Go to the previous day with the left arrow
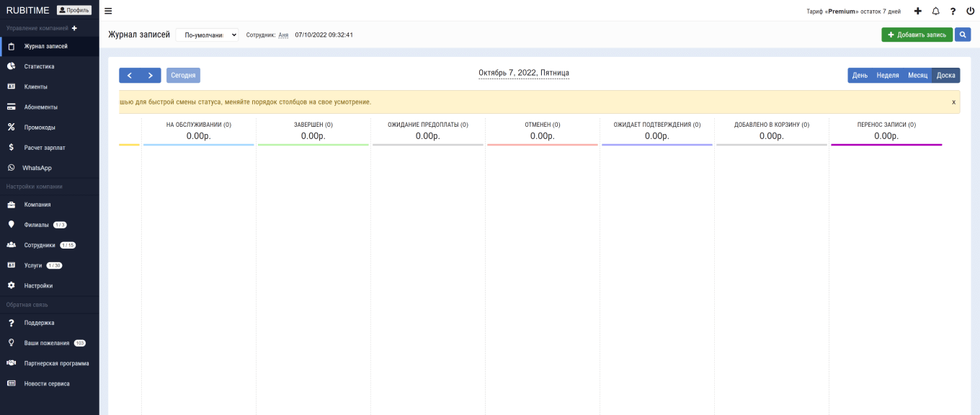 130,76
